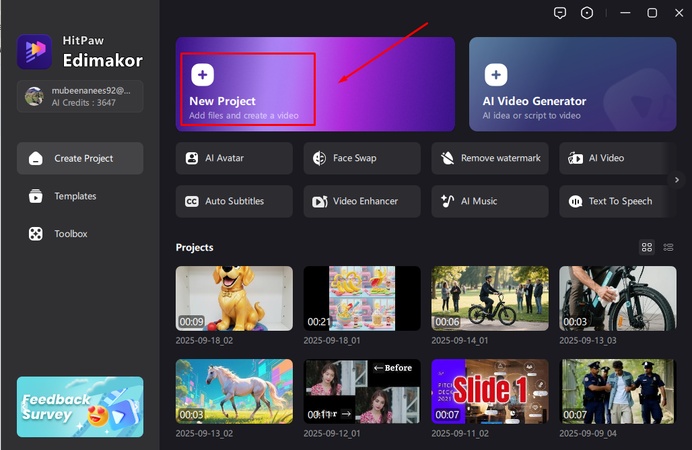
Task: Click the Toolbox sidebar icon
Action: click(x=36, y=234)
